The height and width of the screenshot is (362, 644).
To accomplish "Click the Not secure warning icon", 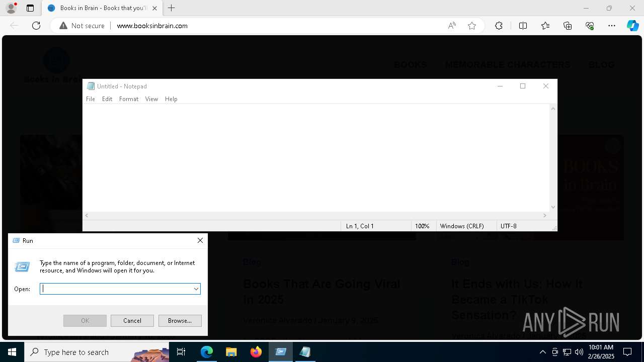I will [63, 26].
